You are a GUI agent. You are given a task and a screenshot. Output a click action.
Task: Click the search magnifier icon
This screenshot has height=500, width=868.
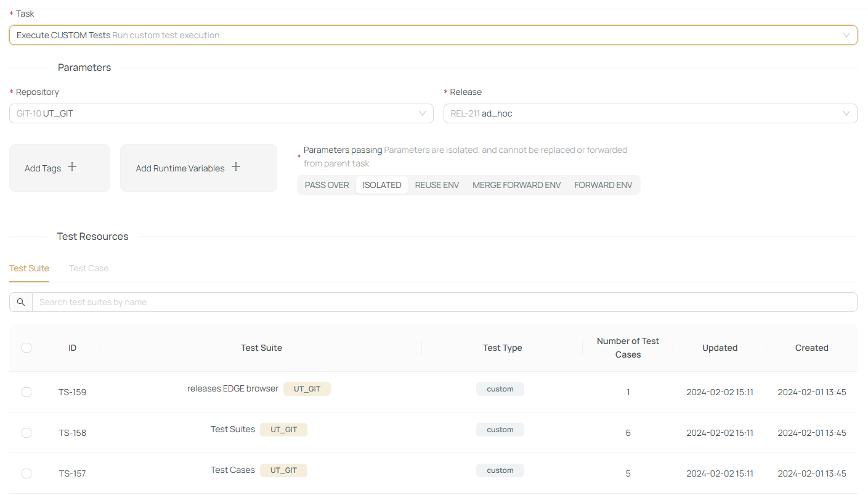[20, 301]
